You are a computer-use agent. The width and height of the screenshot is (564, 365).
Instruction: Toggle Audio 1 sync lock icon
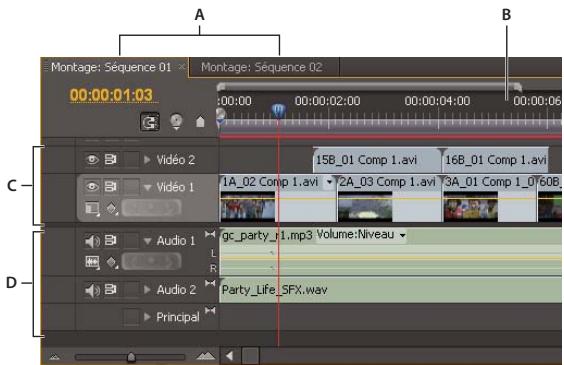click(x=110, y=240)
